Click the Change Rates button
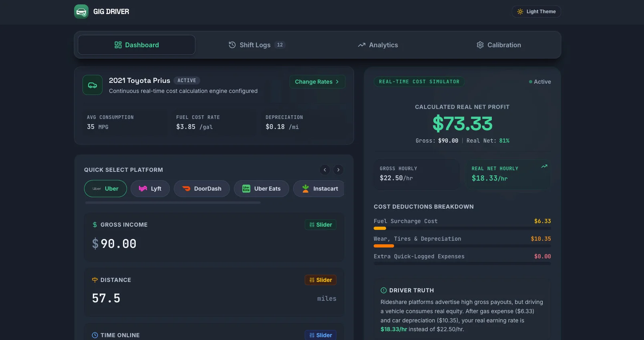 click(317, 82)
